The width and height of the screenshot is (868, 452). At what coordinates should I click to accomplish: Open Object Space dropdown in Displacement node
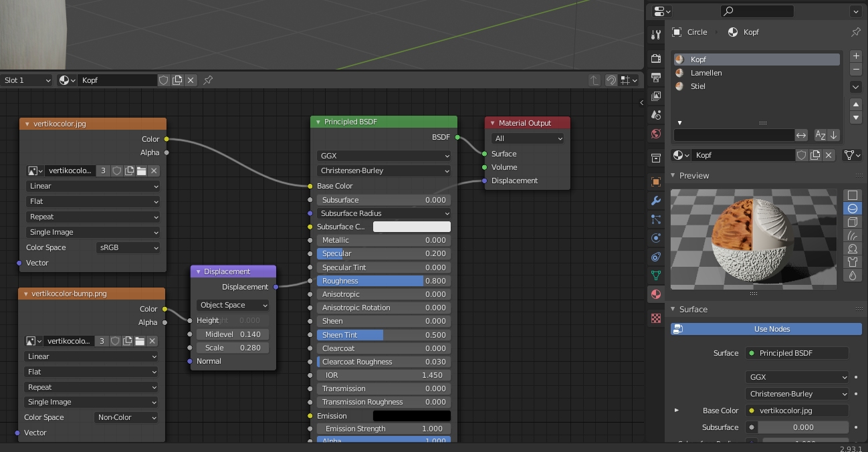tap(233, 305)
